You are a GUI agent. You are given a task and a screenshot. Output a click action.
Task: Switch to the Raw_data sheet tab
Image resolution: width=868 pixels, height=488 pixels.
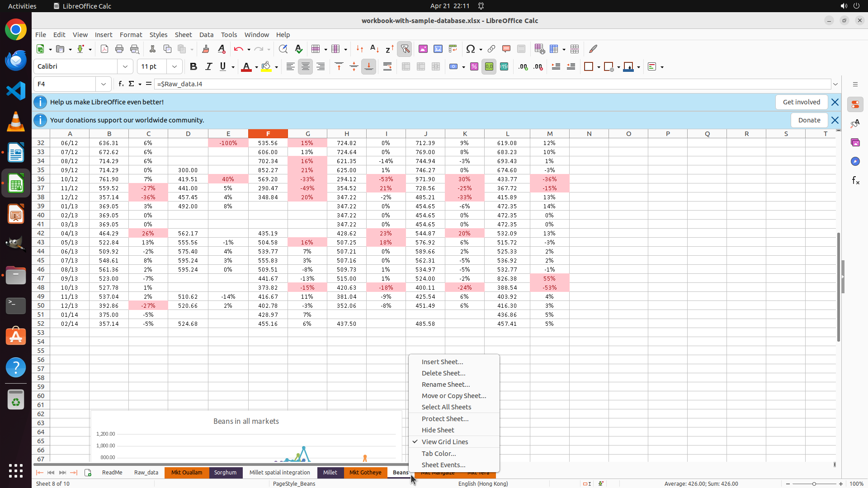146,473
